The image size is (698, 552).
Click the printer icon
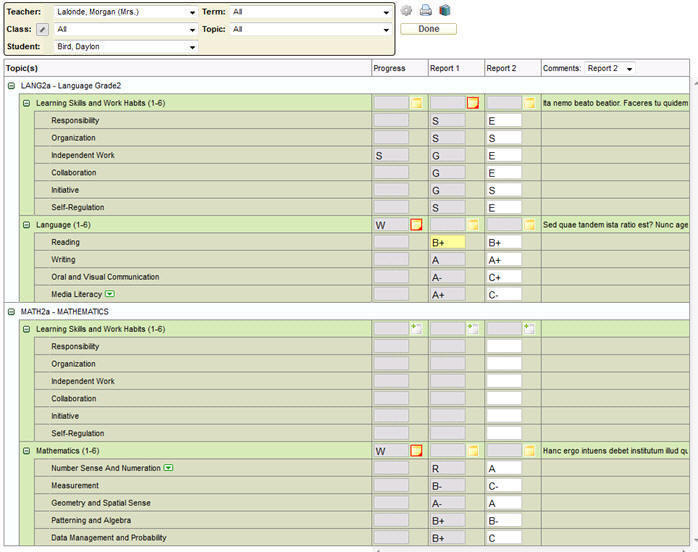pos(425,11)
